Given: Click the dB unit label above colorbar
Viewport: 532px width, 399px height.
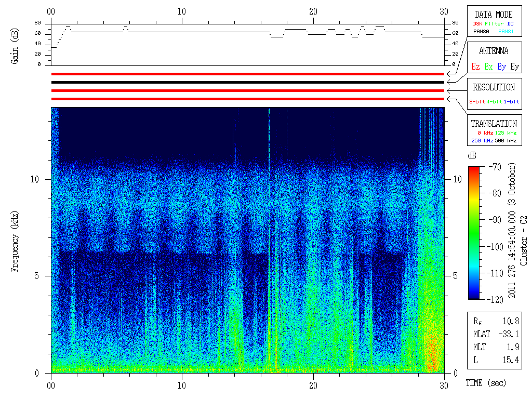Looking at the screenshot, I should [472, 155].
